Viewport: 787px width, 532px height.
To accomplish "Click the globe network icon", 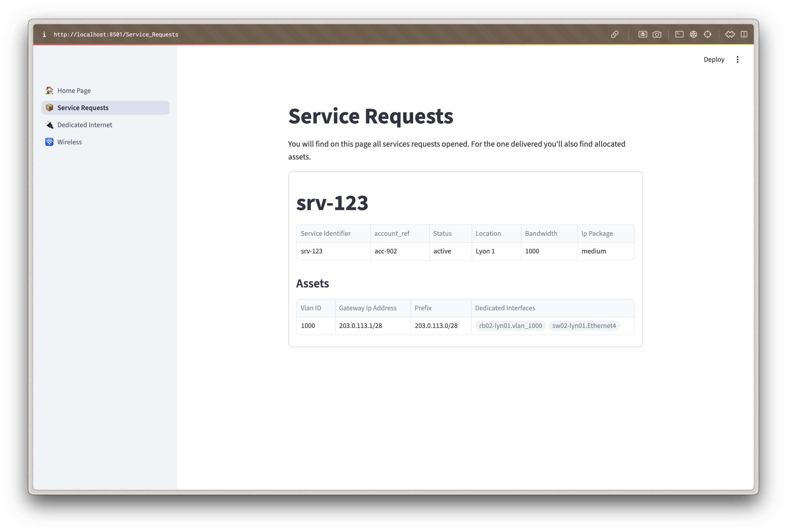I will tap(694, 34).
